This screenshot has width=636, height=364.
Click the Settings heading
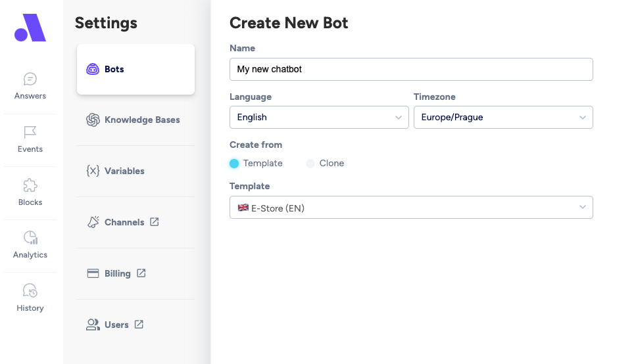[x=106, y=23]
